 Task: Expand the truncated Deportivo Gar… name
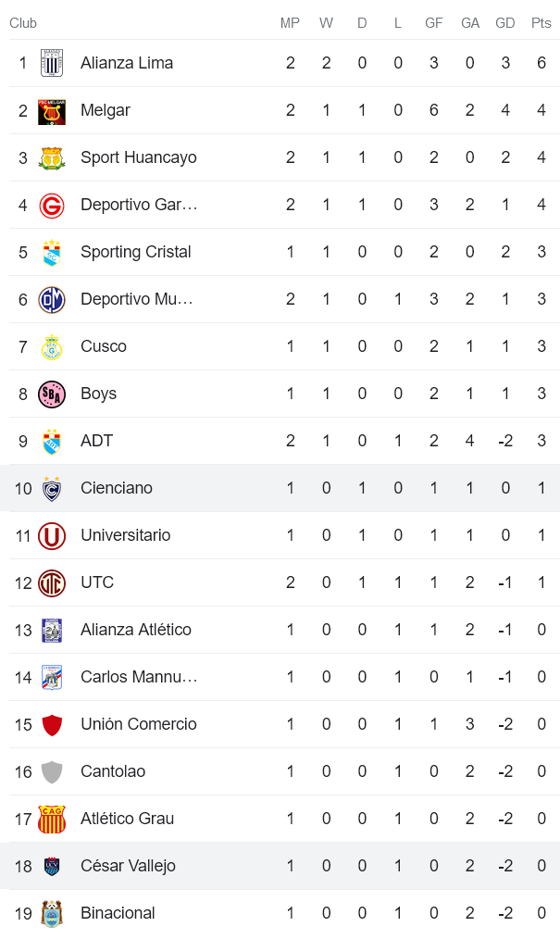[137, 204]
